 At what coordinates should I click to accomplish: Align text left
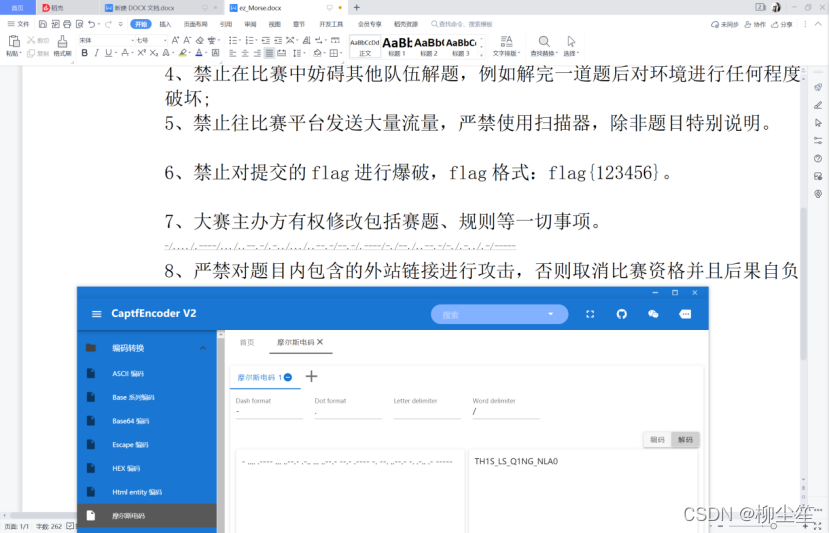[x=233, y=53]
